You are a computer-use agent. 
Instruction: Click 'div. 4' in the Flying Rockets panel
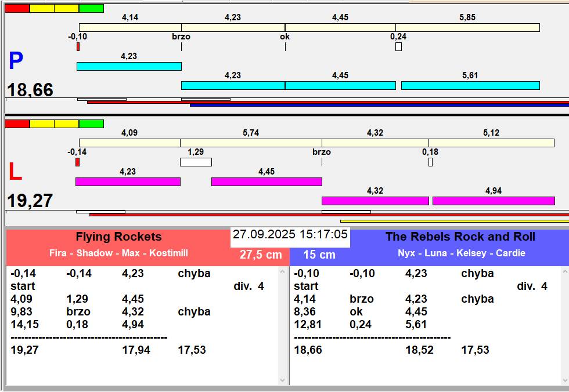(x=249, y=286)
